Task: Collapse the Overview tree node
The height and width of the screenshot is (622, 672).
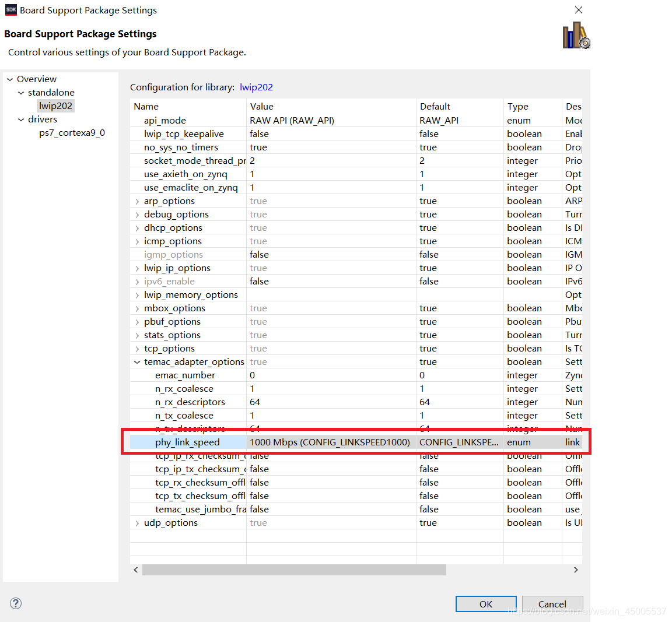Action: coord(10,79)
